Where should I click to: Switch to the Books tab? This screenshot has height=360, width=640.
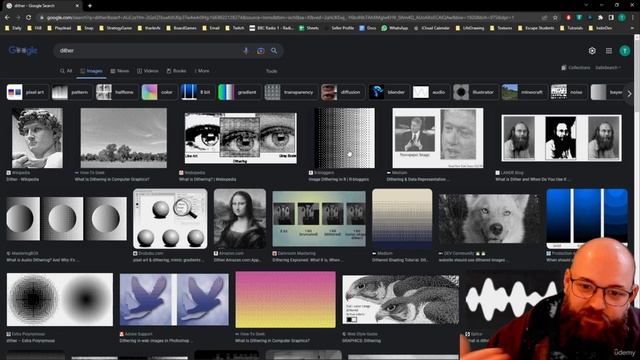coord(176,71)
